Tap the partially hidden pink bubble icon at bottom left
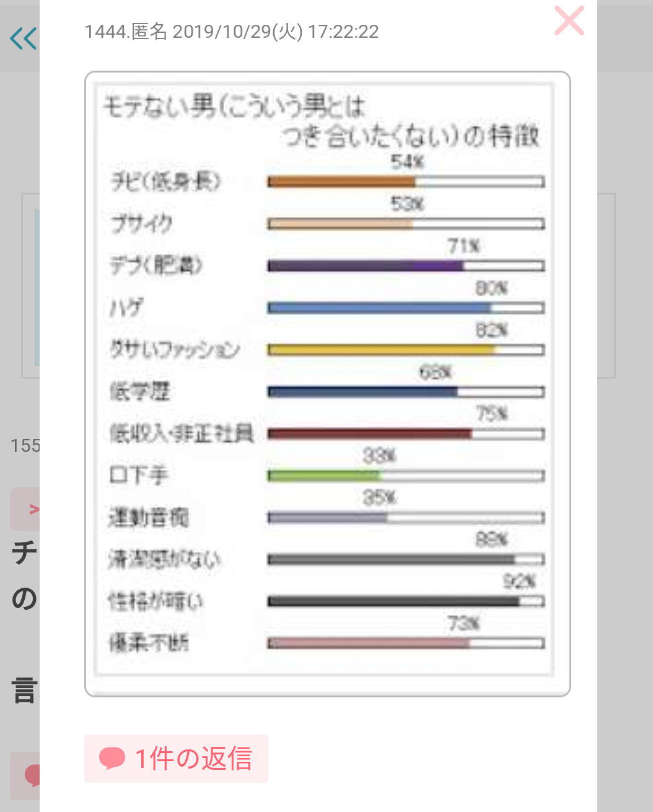The width and height of the screenshot is (653, 812). click(32, 776)
